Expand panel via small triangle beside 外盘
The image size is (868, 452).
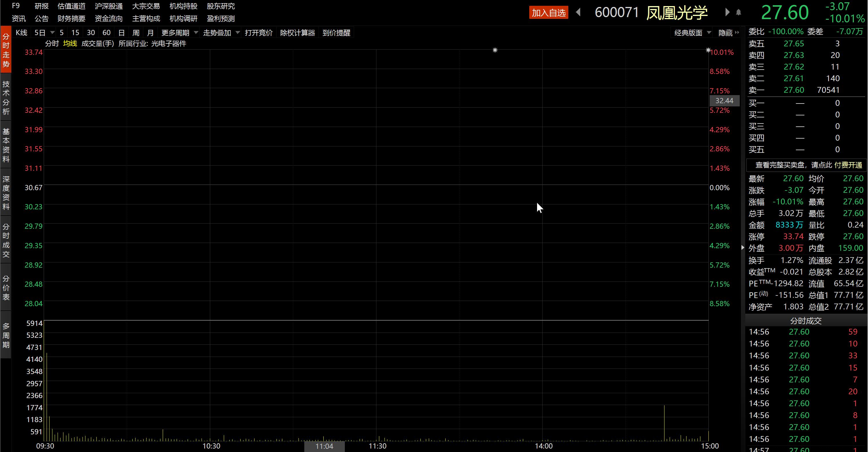[743, 248]
